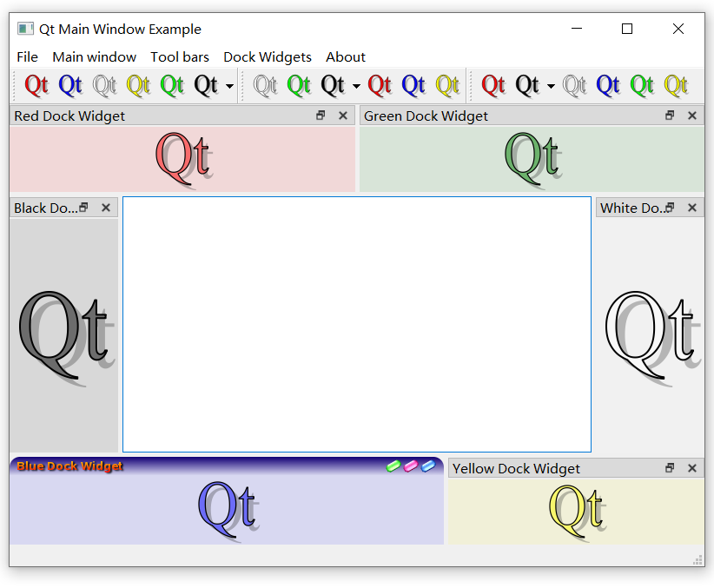Viewport: 714px width, 588px height.
Task: Click the blue Qt icon in the first toolbar
Action: pos(70,85)
